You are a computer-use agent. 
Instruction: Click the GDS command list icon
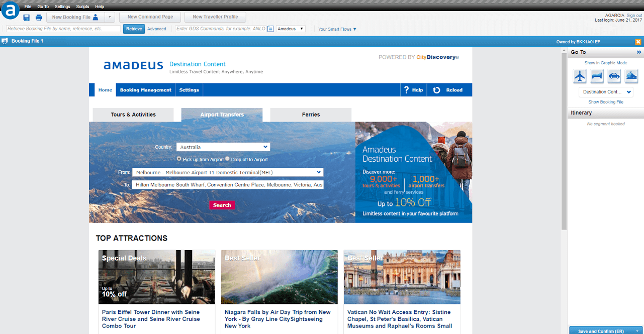click(270, 29)
